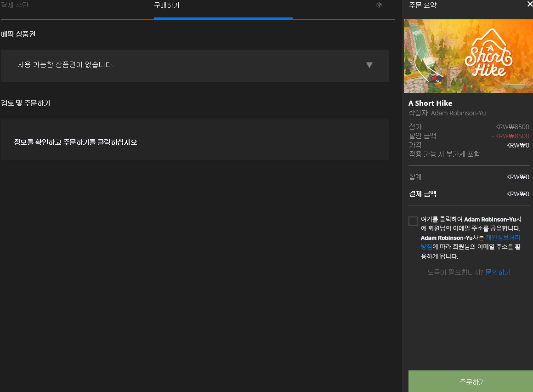This screenshot has width=533, height=392.
Task: Click the A Short Hike game thumbnail
Action: [x=468, y=56]
